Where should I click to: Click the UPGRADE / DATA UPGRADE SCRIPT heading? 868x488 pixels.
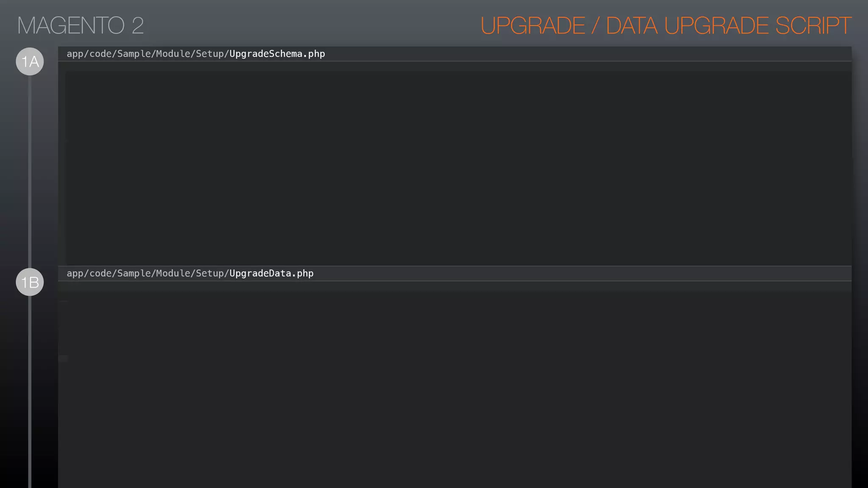[666, 25]
